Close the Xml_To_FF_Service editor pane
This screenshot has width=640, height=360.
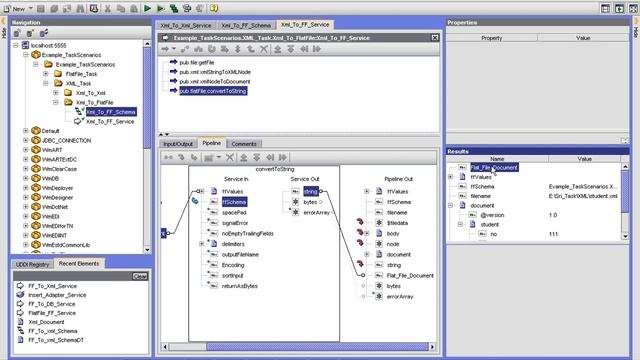coord(435,38)
